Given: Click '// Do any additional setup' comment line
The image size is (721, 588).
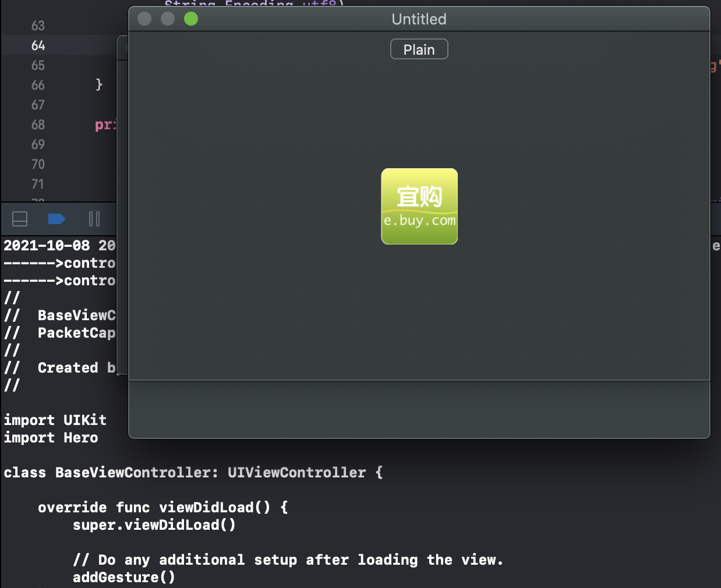Looking at the screenshot, I should click(288, 560).
